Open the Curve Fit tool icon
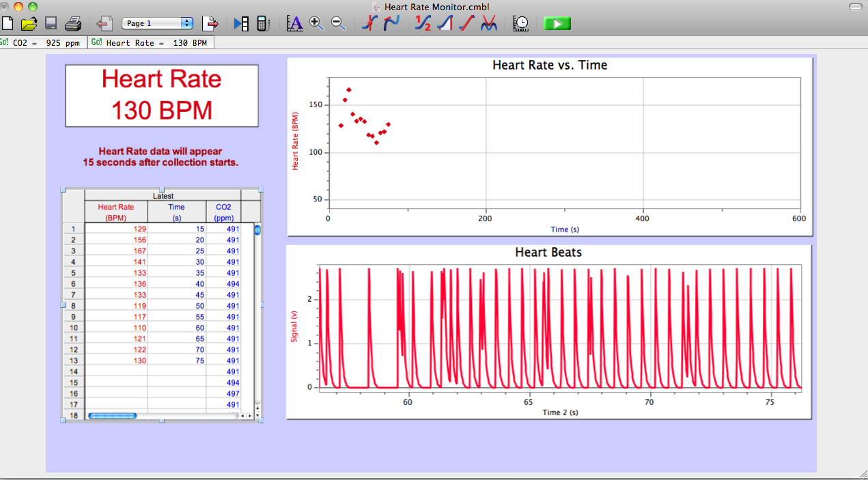The width and height of the screenshot is (868, 480). click(x=488, y=24)
